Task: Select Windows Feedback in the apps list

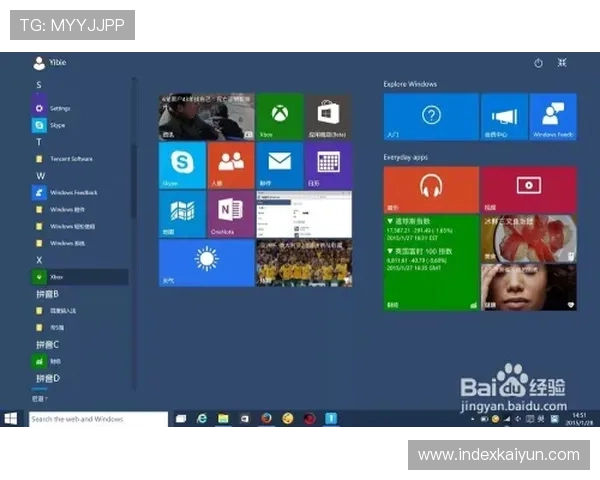Action: tap(73, 192)
